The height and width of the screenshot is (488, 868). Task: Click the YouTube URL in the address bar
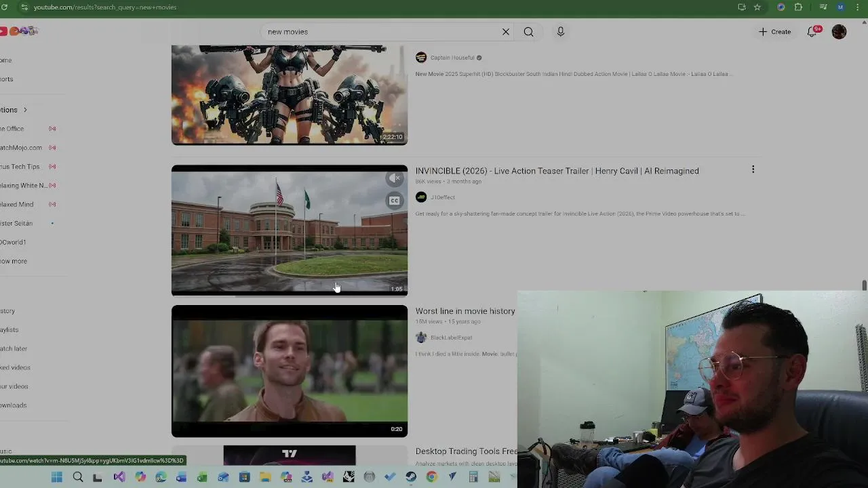click(105, 7)
